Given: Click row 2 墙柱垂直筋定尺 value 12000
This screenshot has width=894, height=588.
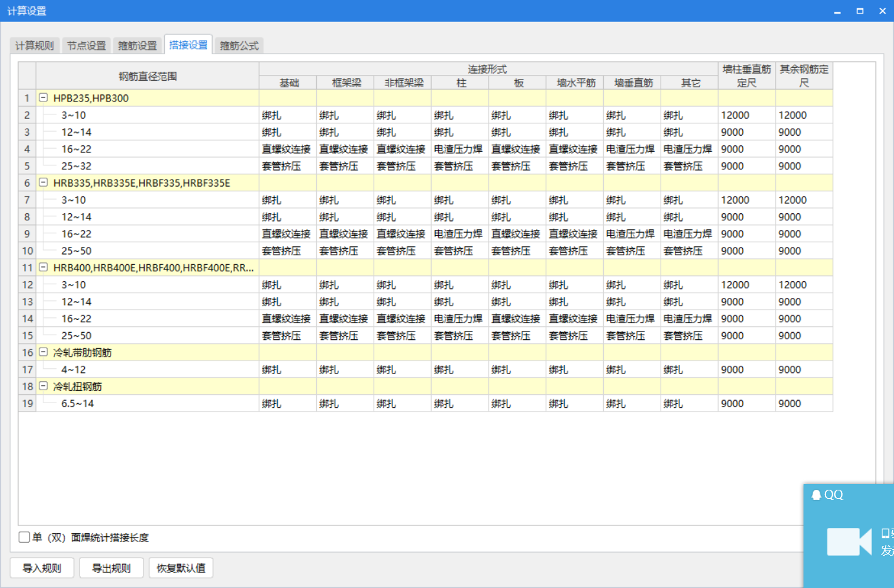Looking at the screenshot, I should 747,115.
